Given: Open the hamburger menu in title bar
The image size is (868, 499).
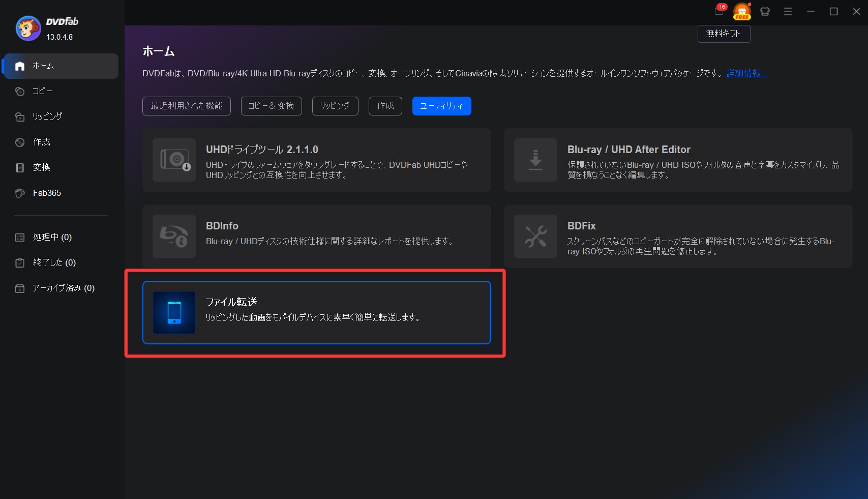Looking at the screenshot, I should [x=788, y=12].
